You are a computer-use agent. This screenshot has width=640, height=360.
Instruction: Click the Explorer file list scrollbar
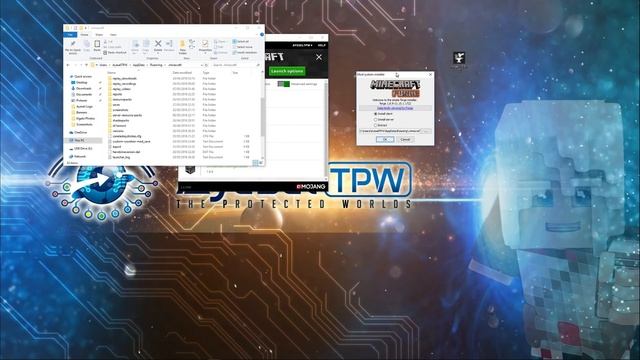pos(262,117)
